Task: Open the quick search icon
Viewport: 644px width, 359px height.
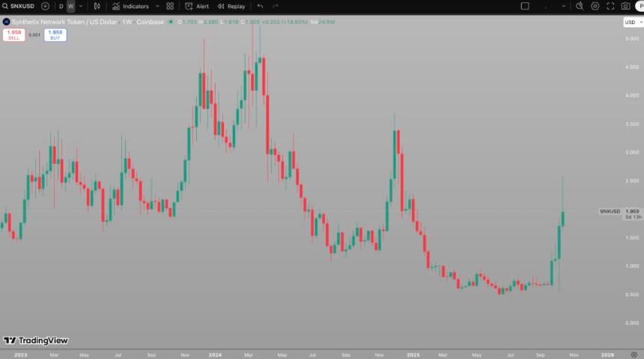Action: point(580,6)
